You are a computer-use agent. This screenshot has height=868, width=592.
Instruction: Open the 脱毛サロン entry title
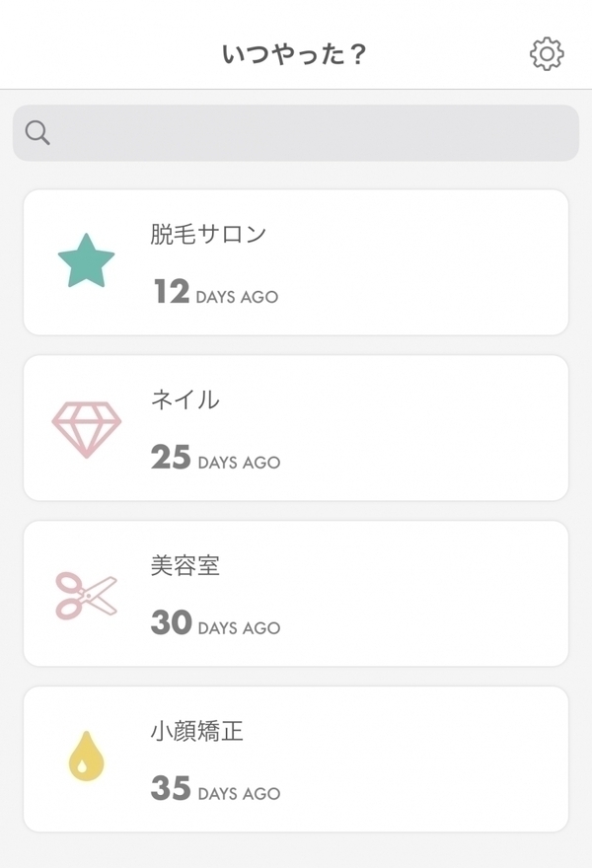(209, 234)
